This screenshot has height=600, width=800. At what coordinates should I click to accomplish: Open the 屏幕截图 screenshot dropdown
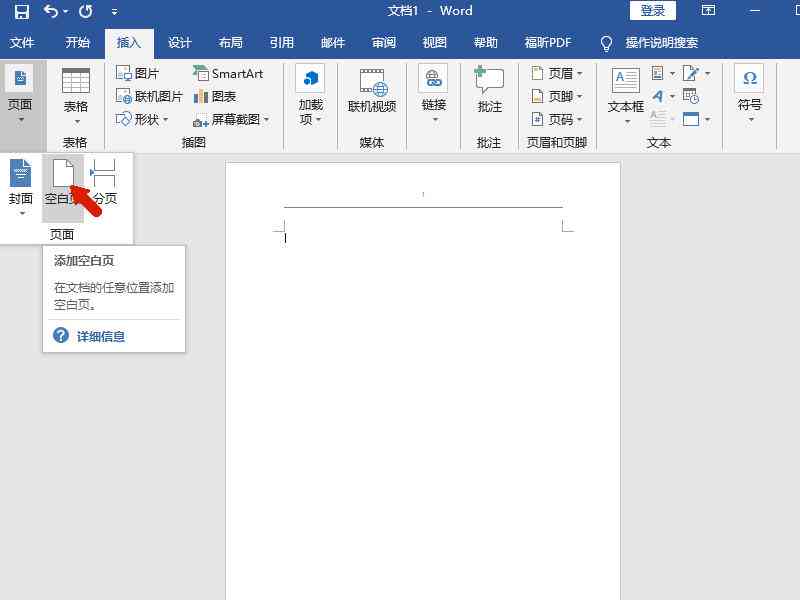(231, 119)
